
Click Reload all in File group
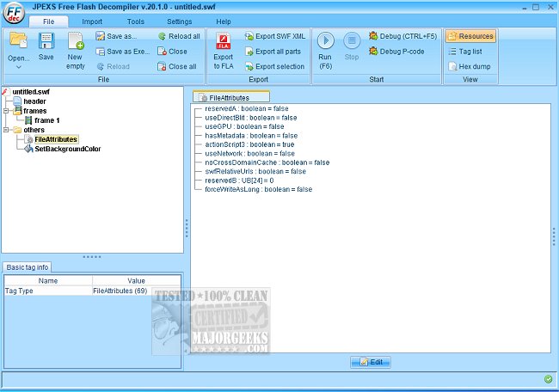point(179,37)
